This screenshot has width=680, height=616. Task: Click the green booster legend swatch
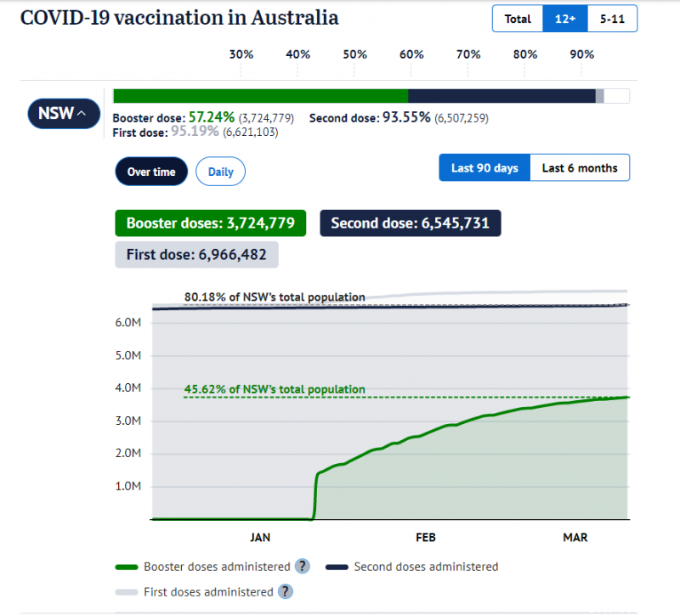127,567
